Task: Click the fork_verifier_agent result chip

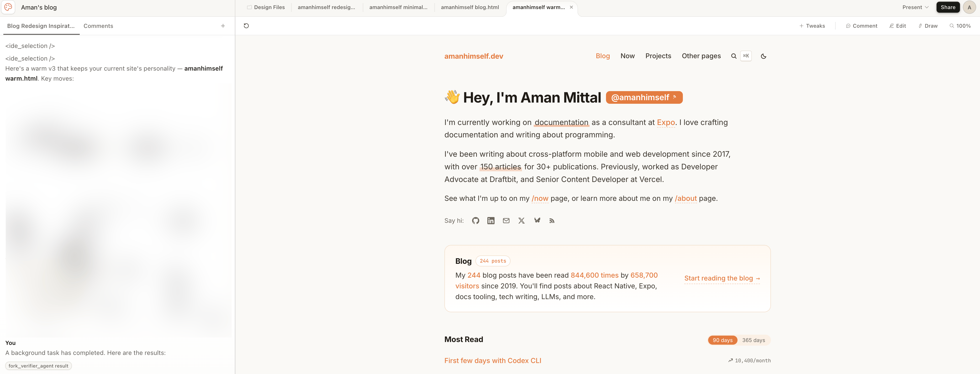Action: (38, 366)
